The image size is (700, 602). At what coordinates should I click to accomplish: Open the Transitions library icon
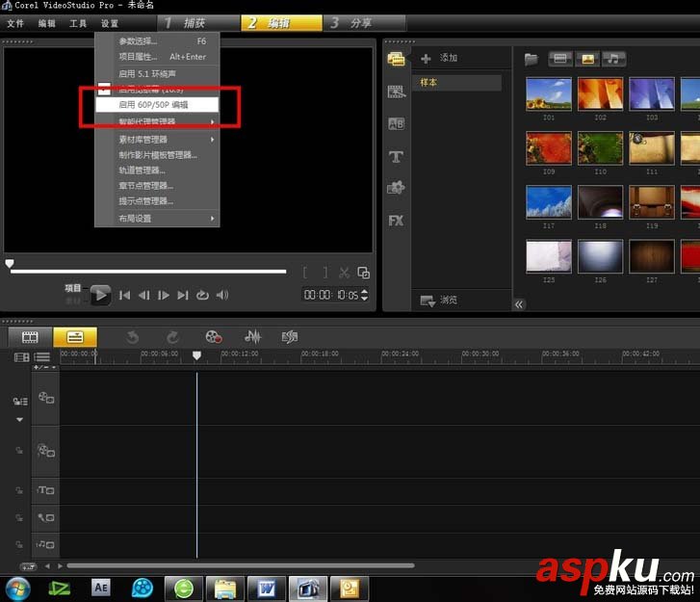(x=396, y=92)
